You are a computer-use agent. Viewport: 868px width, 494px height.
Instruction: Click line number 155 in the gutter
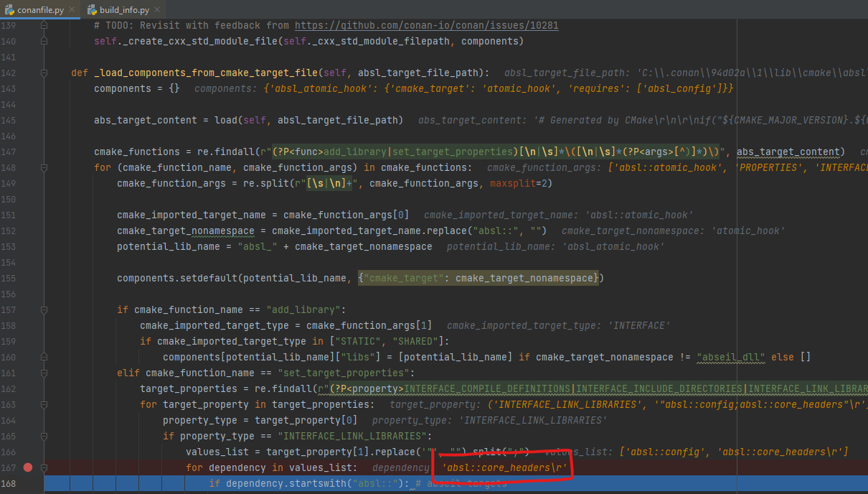click(9, 278)
